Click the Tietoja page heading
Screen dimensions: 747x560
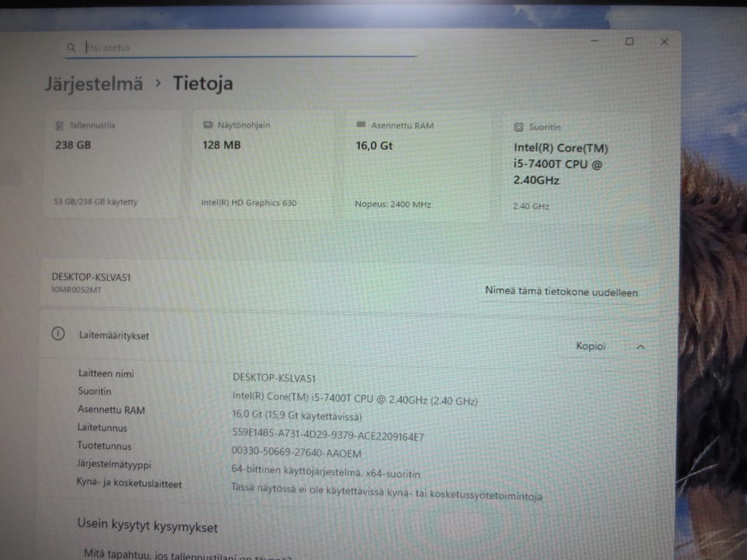[x=202, y=83]
